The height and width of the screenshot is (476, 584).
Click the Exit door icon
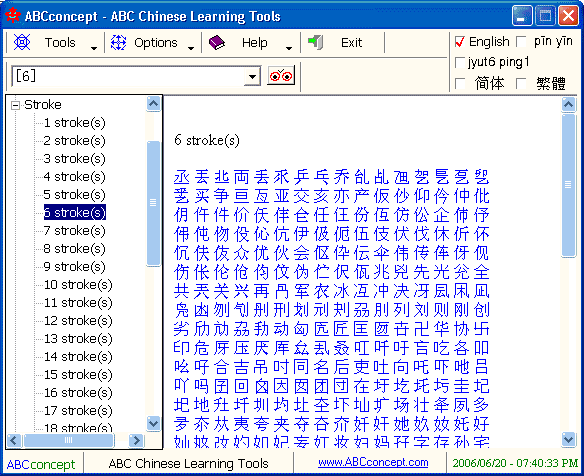pos(315,42)
